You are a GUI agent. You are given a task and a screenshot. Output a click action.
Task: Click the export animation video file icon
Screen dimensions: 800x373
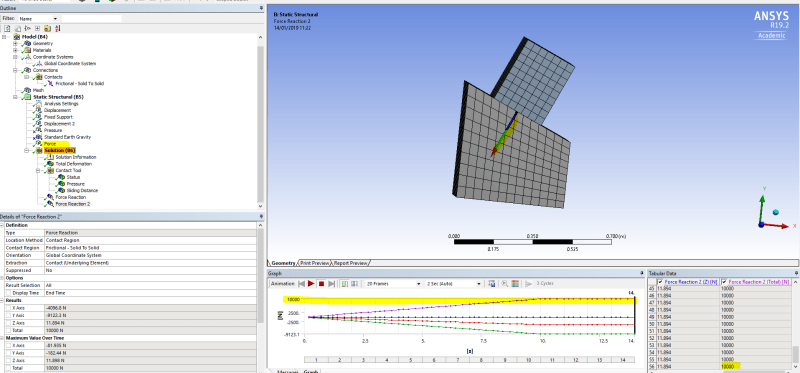(492, 284)
